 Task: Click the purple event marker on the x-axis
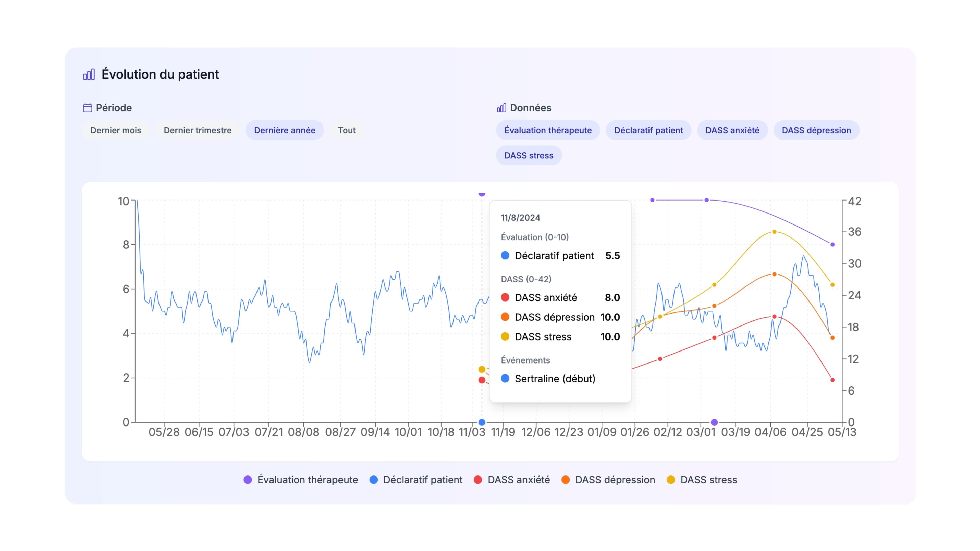[714, 422]
